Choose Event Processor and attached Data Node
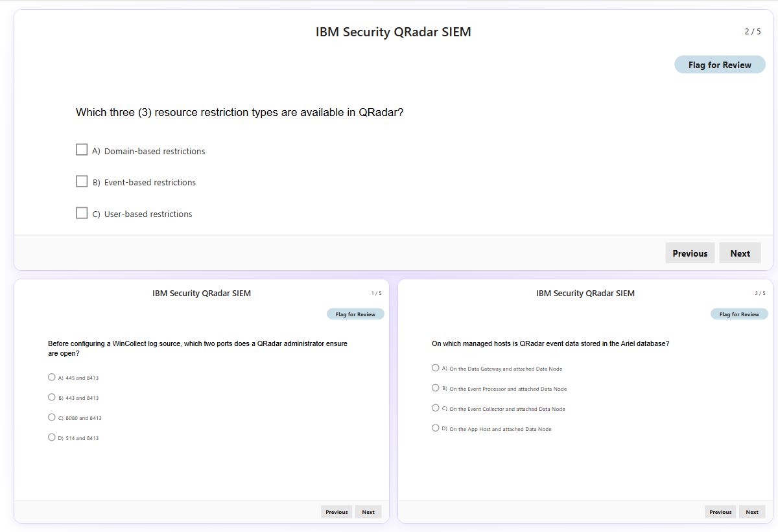 (436, 388)
